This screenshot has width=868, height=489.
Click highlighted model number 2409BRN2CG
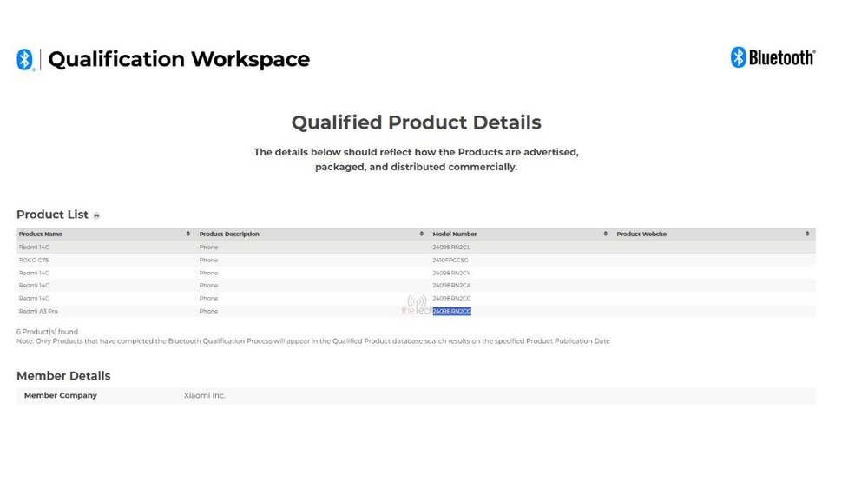coord(451,311)
